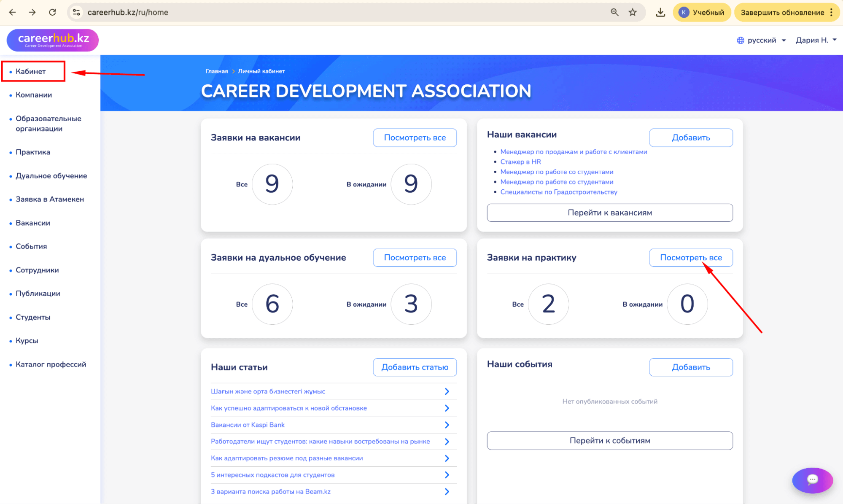Open browser downloads icon

point(660,12)
